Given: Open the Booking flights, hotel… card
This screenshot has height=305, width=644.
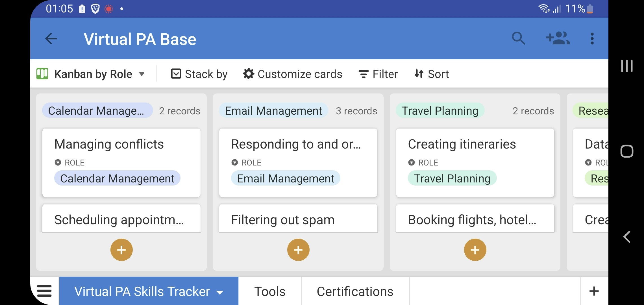Looking at the screenshot, I should tap(475, 219).
